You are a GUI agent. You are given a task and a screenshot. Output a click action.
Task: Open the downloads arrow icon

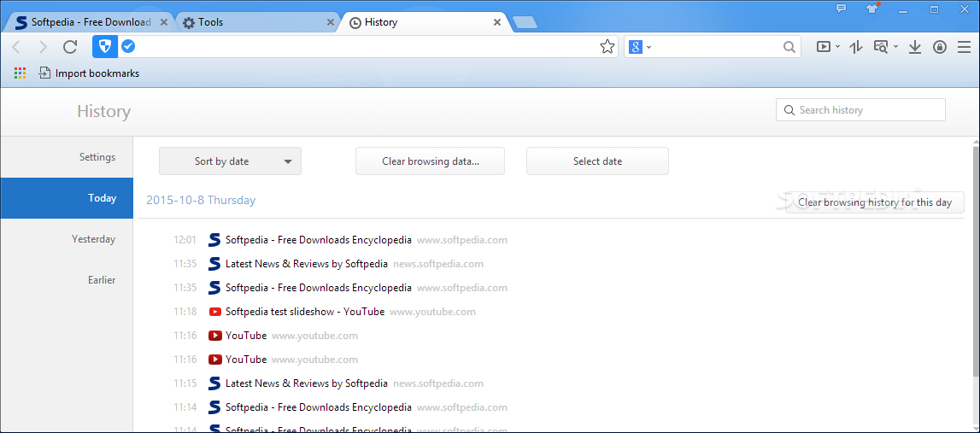(x=915, y=47)
